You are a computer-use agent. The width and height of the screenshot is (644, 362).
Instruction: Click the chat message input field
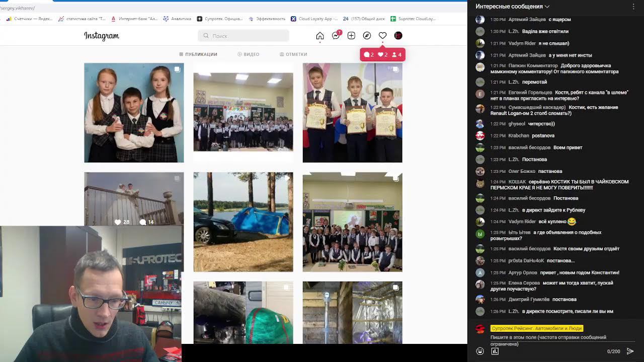tap(548, 340)
